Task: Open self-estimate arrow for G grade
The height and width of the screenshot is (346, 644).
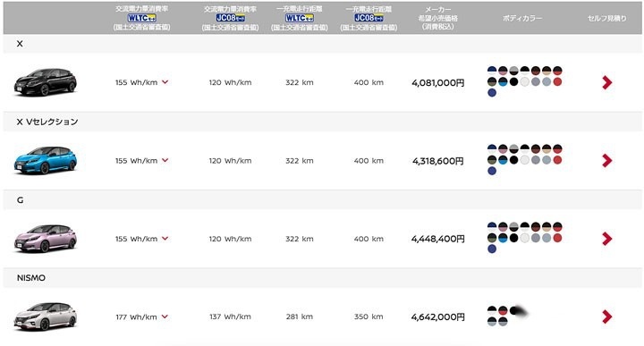Action: (607, 239)
